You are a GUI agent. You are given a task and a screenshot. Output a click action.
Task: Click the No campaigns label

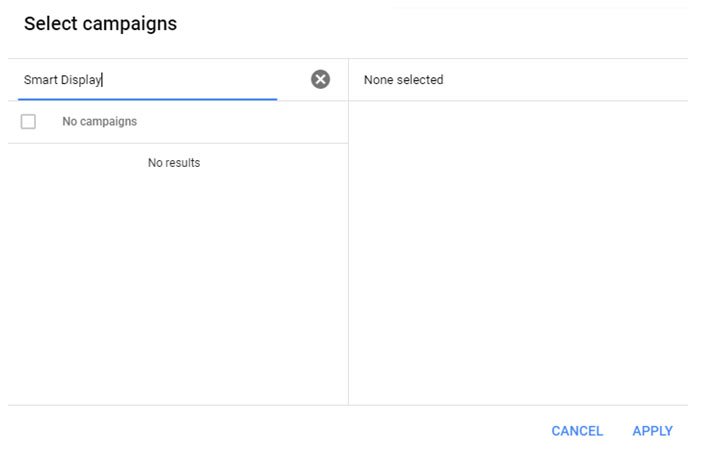[99, 121]
